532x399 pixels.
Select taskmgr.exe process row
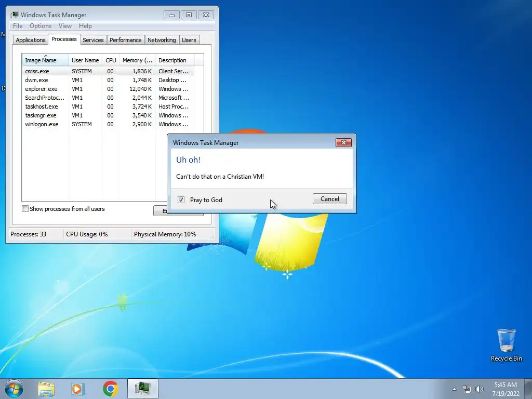[x=108, y=115]
